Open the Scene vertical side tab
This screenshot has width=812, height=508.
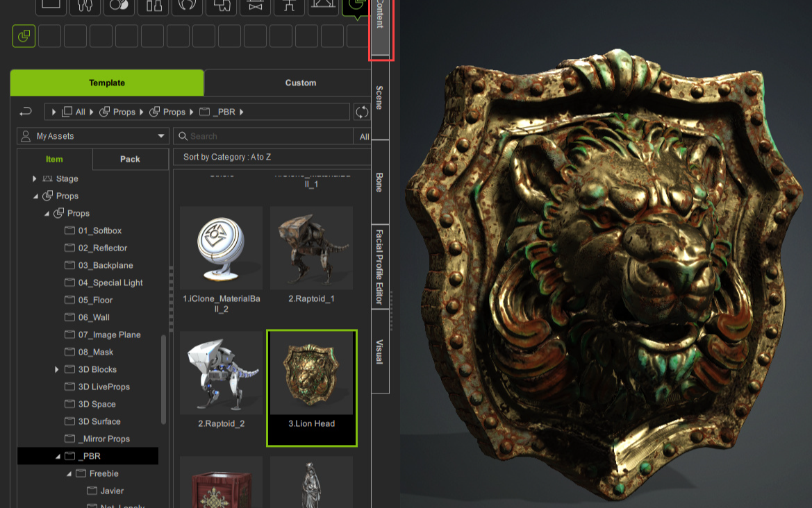point(379,97)
